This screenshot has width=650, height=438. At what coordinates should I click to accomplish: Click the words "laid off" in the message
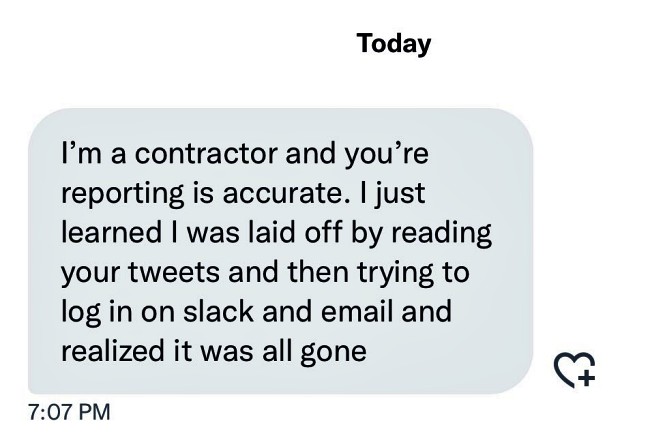295,232
